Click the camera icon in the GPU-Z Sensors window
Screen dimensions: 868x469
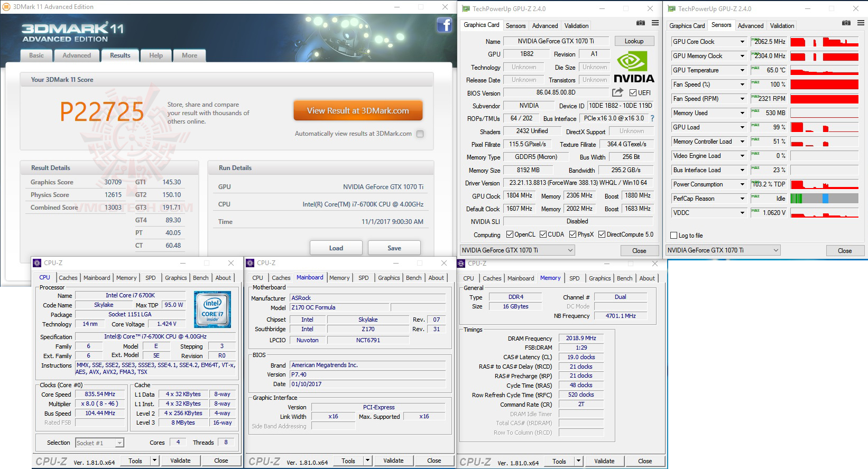[x=846, y=23]
